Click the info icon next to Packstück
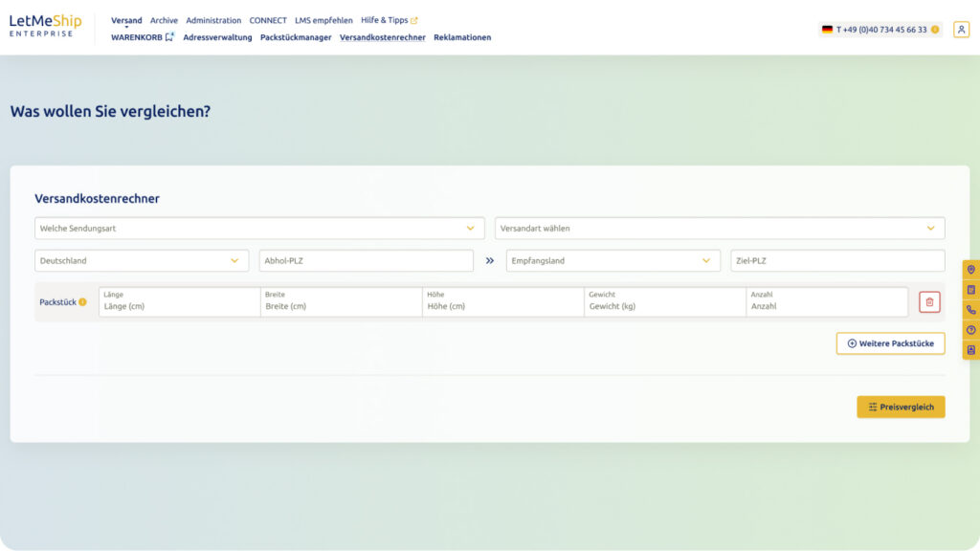The image size is (980, 551). pyautogui.click(x=82, y=302)
